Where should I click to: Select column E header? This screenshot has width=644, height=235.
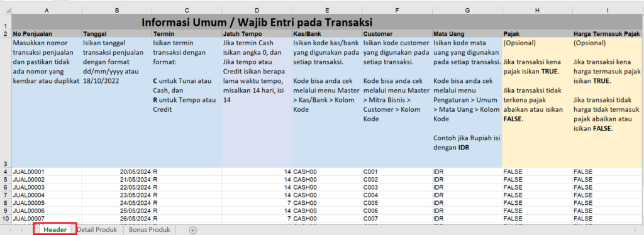pyautogui.click(x=327, y=10)
